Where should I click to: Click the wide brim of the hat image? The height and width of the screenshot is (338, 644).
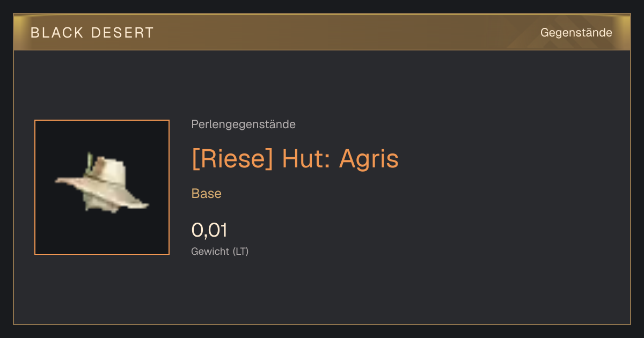pyautogui.click(x=102, y=190)
